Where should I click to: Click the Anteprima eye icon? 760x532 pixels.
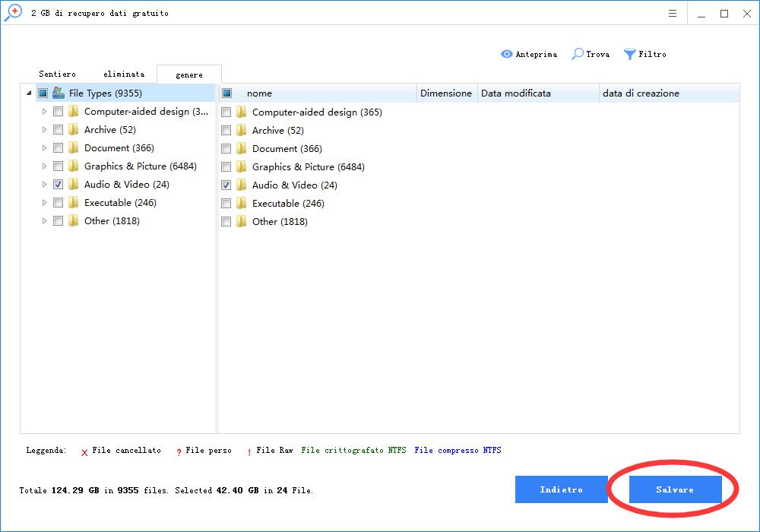[507, 54]
